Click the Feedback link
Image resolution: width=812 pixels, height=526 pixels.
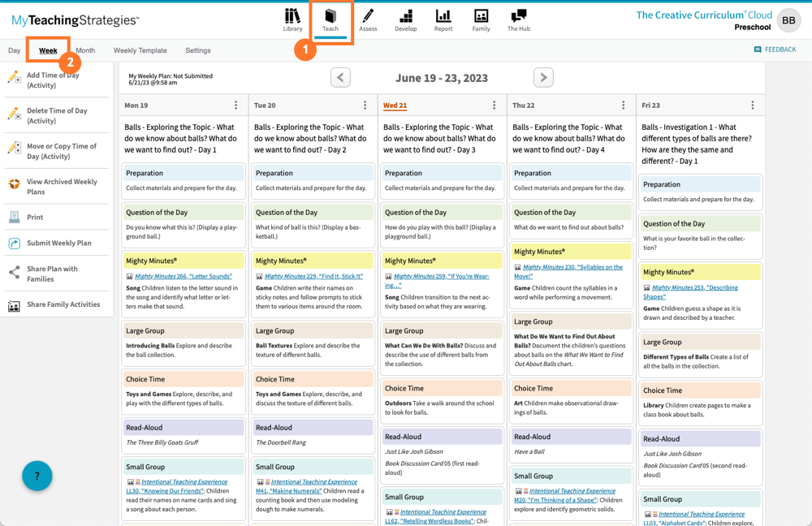coord(775,50)
